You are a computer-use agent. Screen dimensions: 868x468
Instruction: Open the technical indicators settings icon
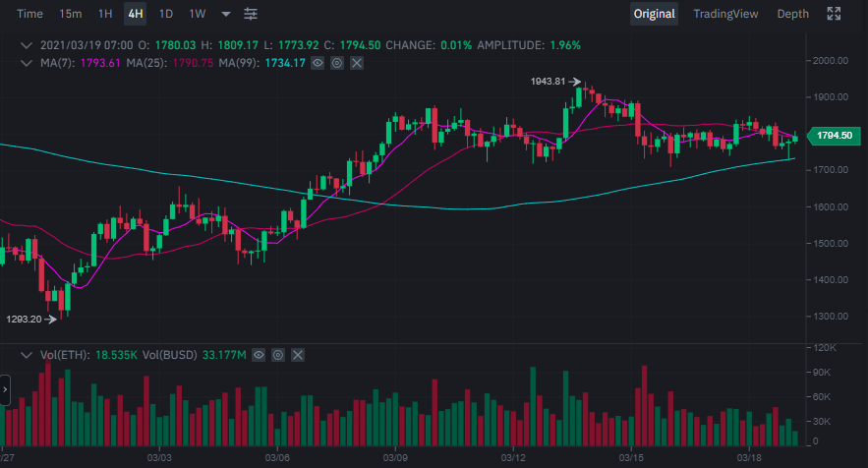click(251, 14)
